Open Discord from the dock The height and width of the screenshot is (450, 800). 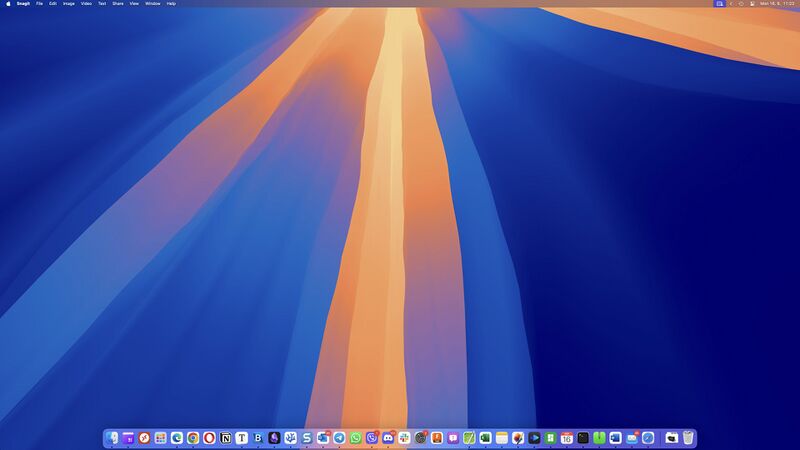pyautogui.click(x=388, y=438)
